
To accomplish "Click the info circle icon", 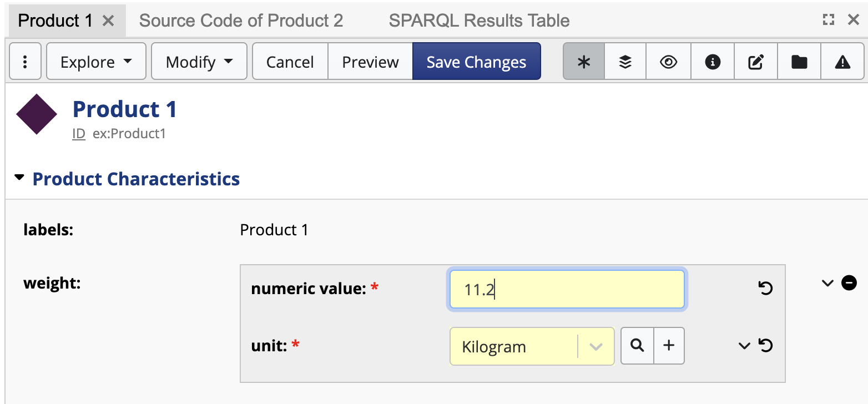I will tap(712, 62).
